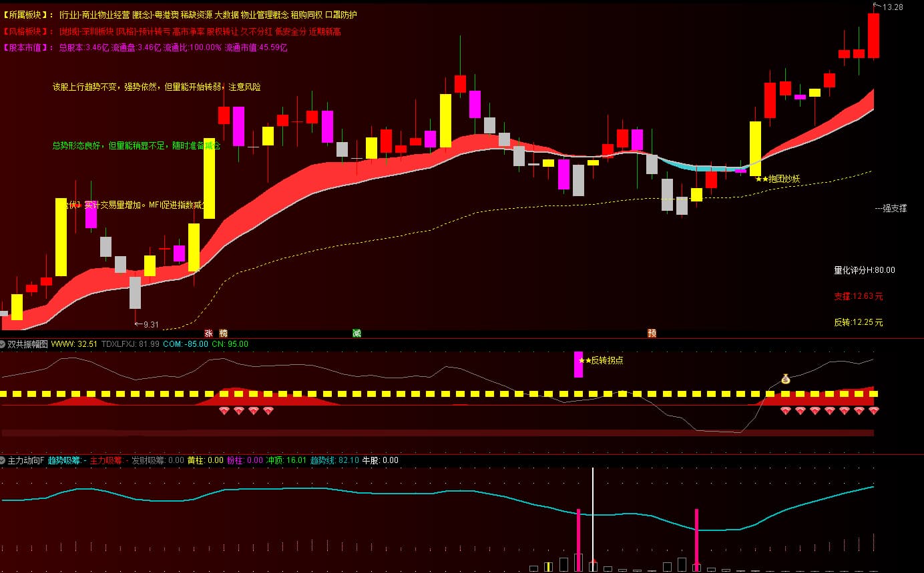
Task: Click the ★★反转拐点 star marker
Action: (x=600, y=360)
